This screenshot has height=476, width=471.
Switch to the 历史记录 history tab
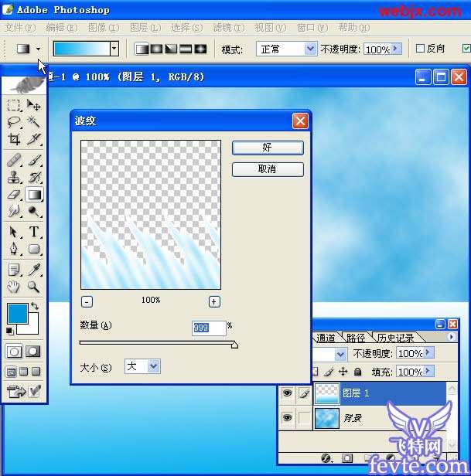tap(396, 338)
